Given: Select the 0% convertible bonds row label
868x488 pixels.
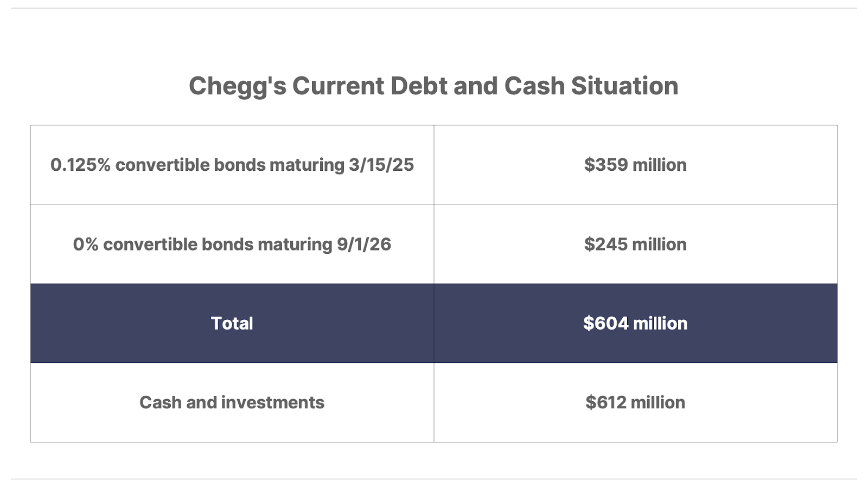Looking at the screenshot, I should coord(232,245).
